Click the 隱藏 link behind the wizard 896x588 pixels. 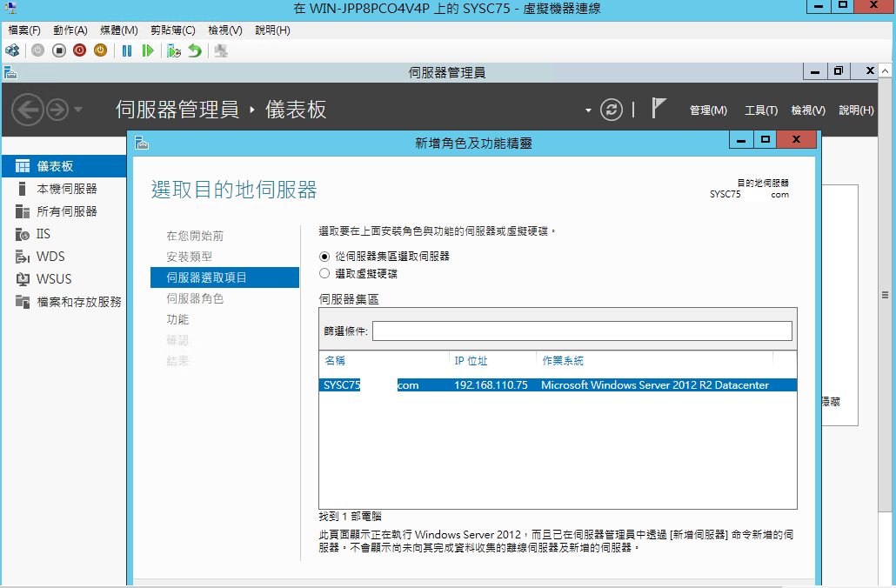[832, 402]
